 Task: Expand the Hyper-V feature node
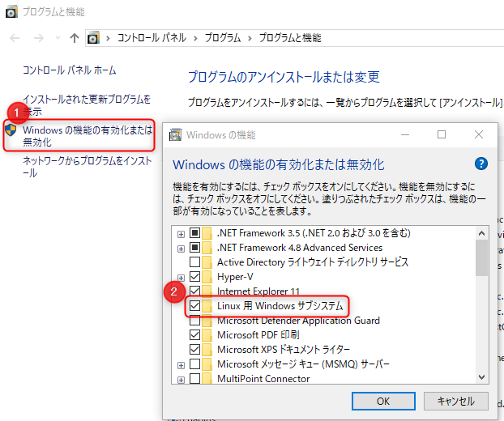[180, 277]
